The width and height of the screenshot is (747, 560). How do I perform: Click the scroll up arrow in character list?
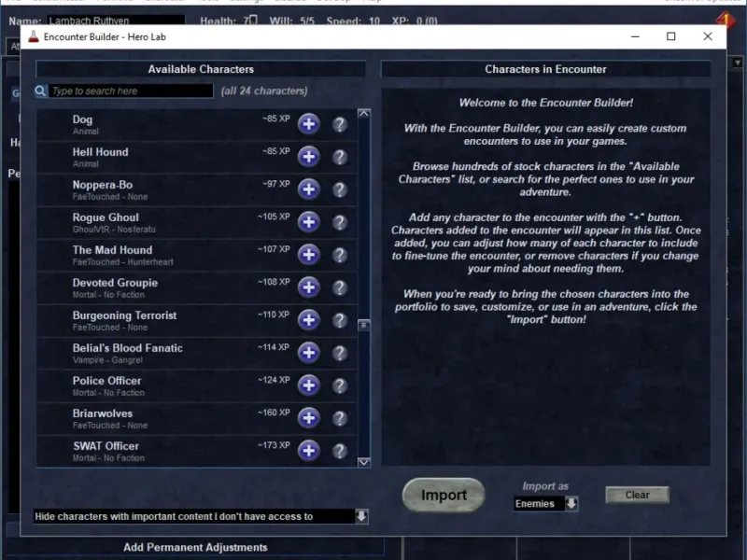point(364,114)
